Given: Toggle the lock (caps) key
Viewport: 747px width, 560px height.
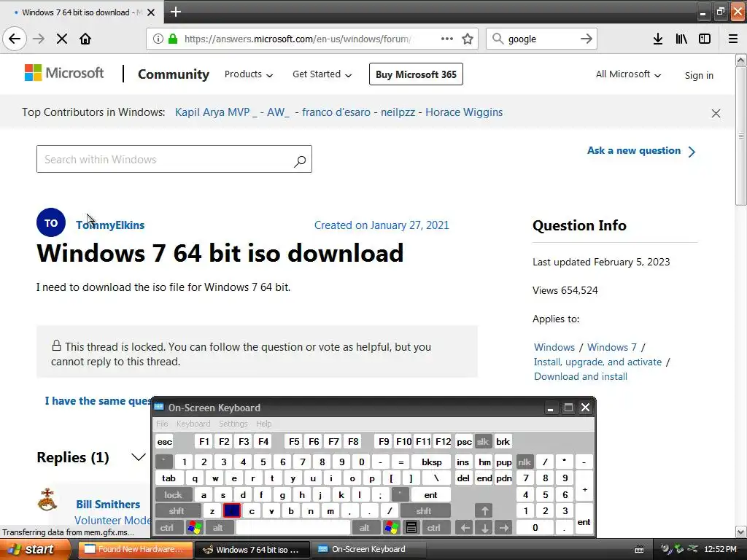Looking at the screenshot, I should tap(174, 495).
